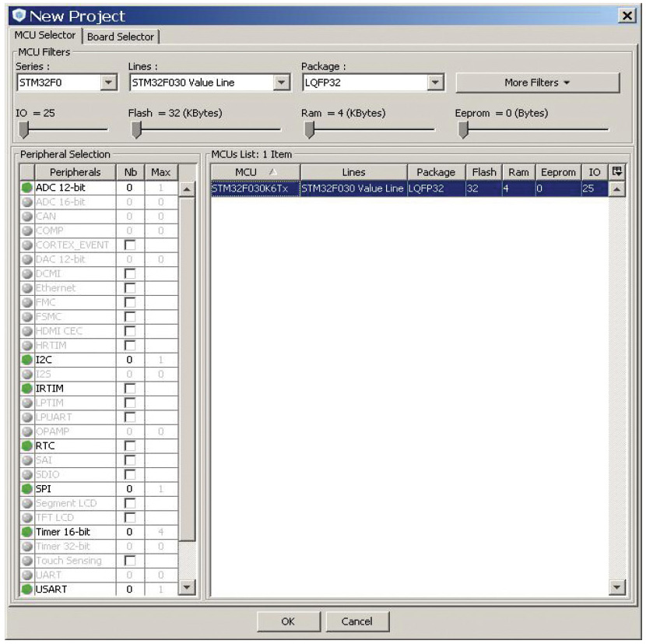Image resolution: width=646 pixels, height=644 pixels.
Task: Sort the list by the Ram column header
Action: pos(518,172)
